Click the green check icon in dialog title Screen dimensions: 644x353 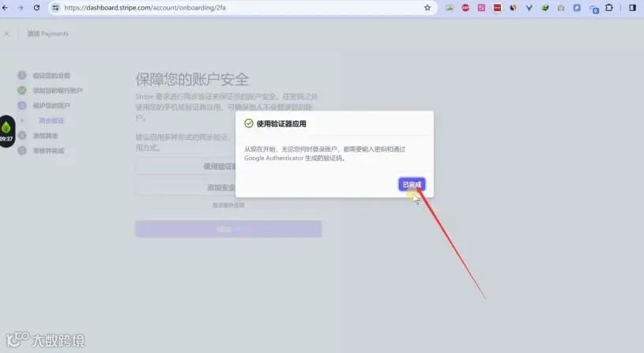click(x=248, y=123)
